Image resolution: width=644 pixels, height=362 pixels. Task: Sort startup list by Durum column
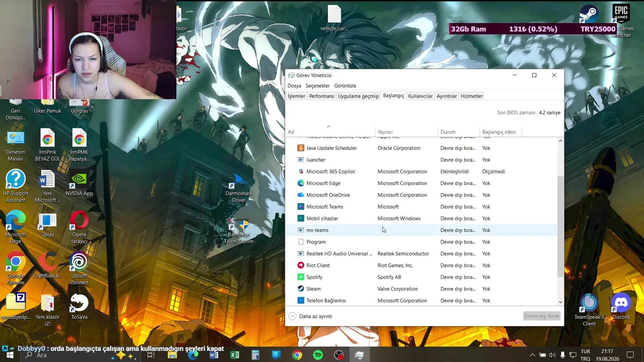(x=459, y=132)
